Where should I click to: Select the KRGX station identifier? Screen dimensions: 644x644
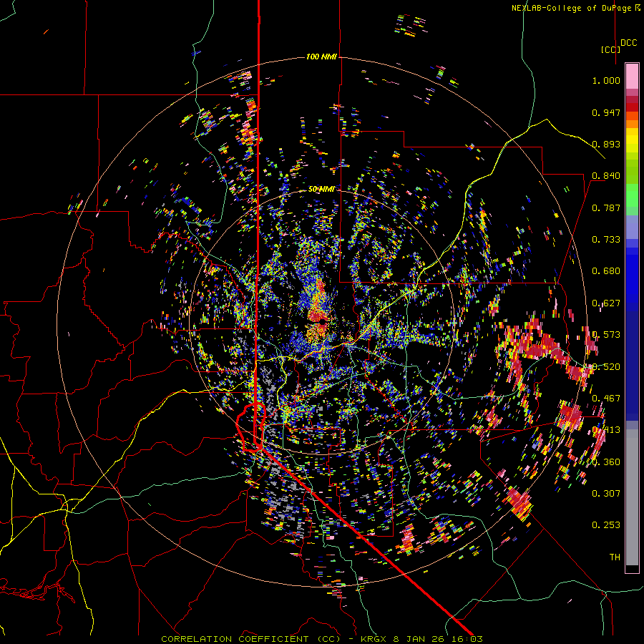(x=374, y=639)
